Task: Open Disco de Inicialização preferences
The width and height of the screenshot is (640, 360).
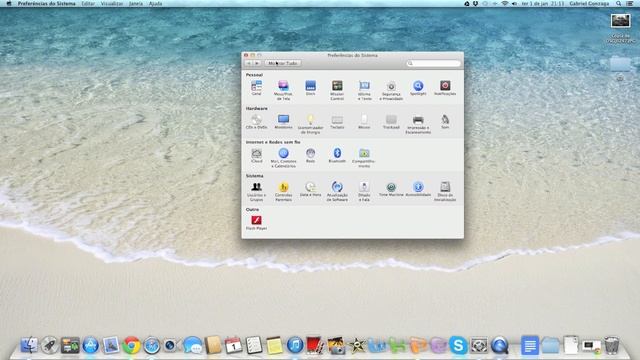Action: (445, 191)
